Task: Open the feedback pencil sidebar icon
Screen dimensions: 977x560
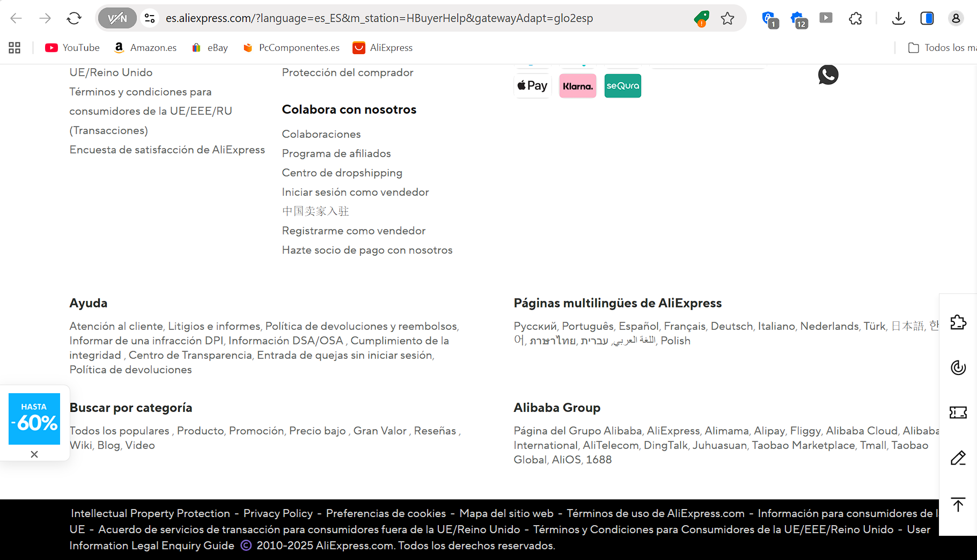Action: [958, 458]
